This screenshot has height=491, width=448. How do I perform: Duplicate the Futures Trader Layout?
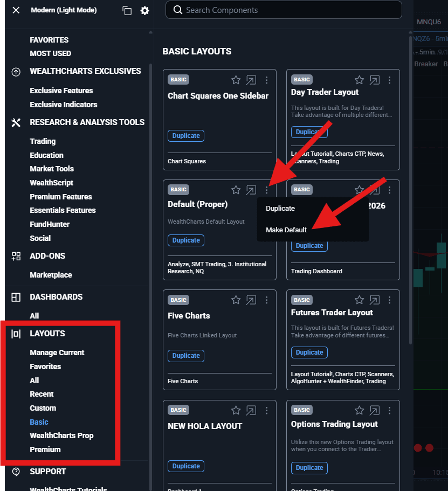[x=309, y=352]
